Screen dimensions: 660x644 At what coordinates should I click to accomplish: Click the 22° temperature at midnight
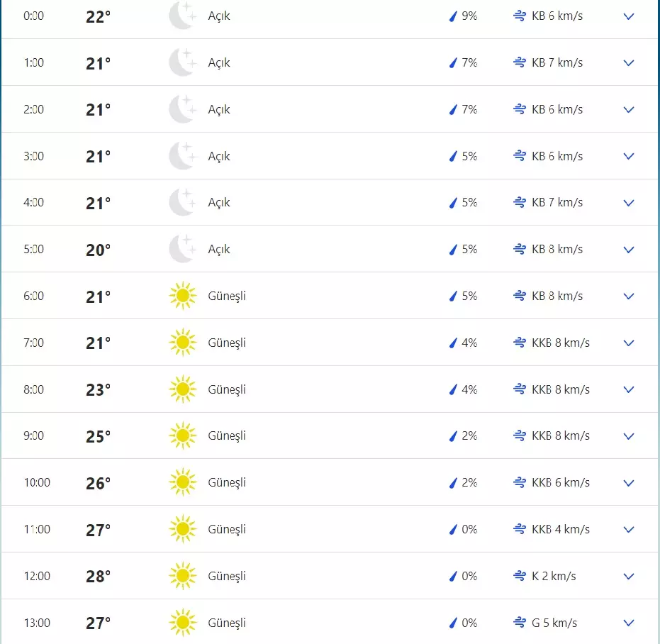pyautogui.click(x=99, y=16)
